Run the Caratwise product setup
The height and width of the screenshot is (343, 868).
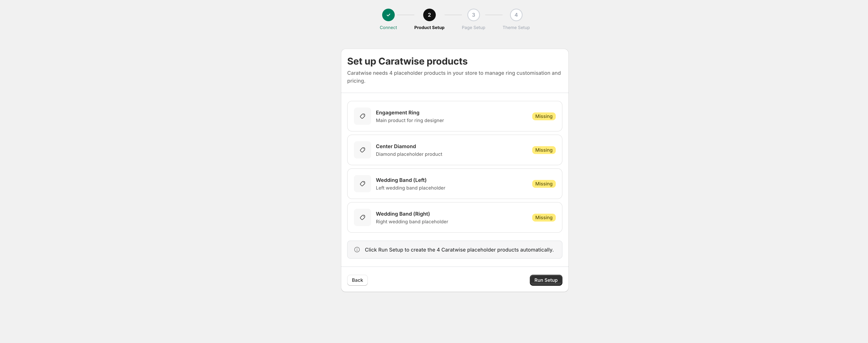tap(546, 280)
